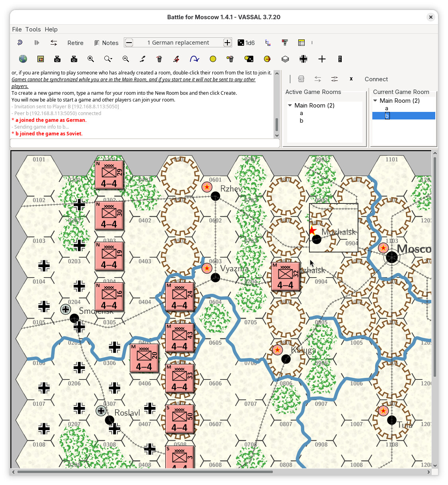Viewport: 448px width, 485px height.
Task: Click the German cross icon in toolbar
Action: pos(303,59)
